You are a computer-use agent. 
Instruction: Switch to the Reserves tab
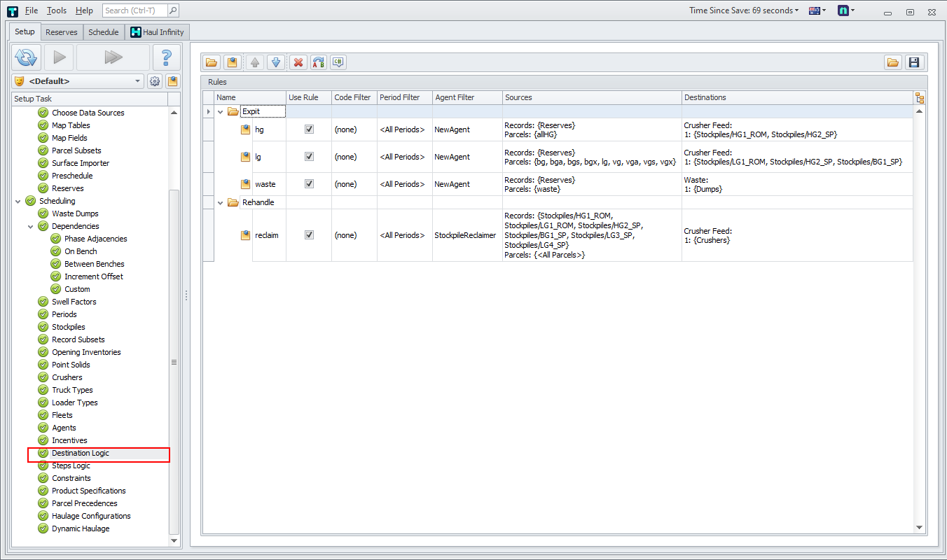[x=62, y=32]
